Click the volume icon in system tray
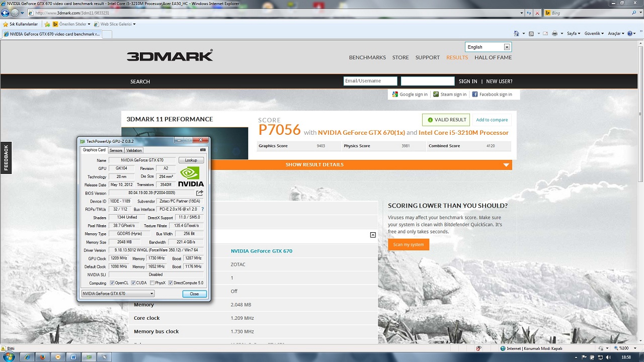The image size is (644, 362). point(608,357)
